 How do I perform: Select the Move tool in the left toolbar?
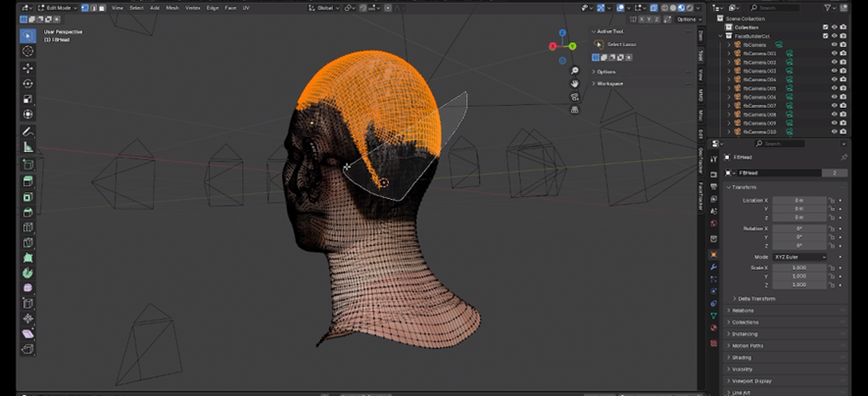coord(27,69)
